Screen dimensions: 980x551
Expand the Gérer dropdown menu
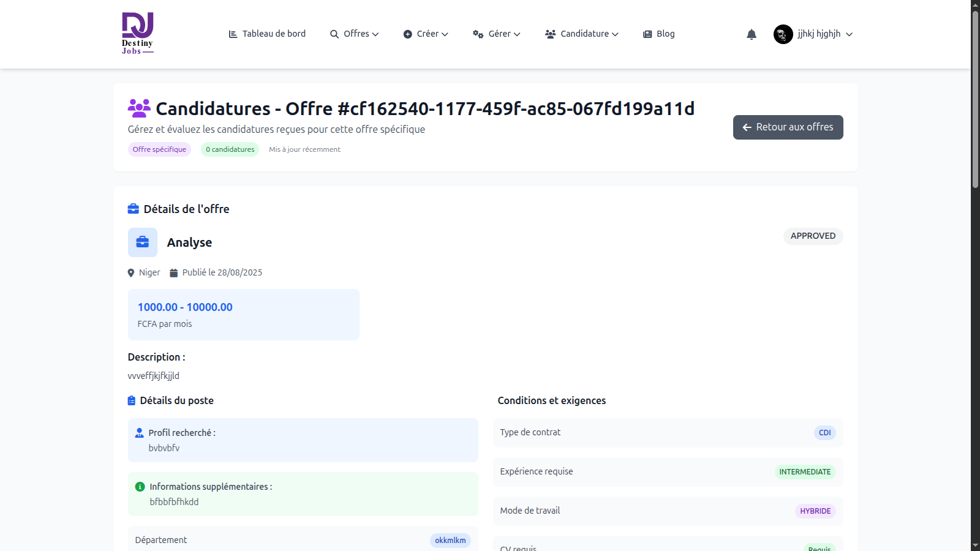pos(497,34)
